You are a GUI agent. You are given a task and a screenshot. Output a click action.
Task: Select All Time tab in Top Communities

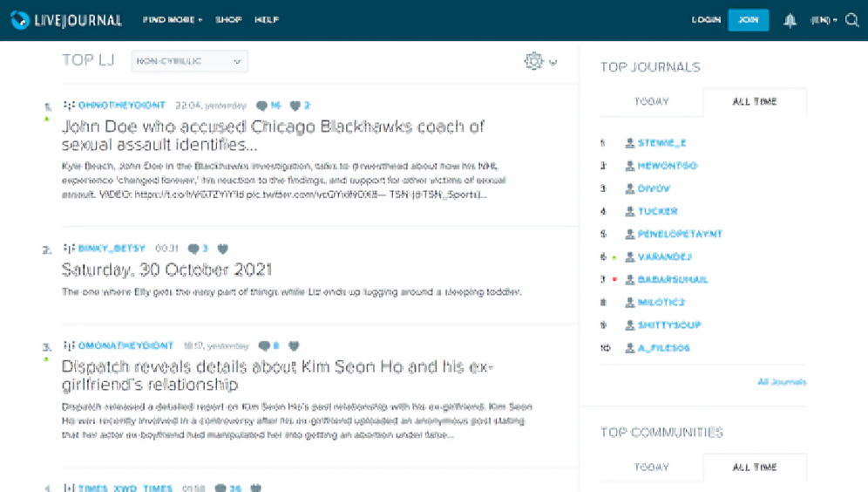click(754, 467)
